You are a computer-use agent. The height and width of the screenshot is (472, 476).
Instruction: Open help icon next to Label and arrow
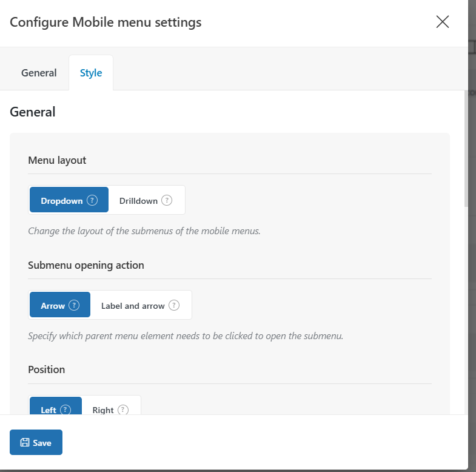pos(174,305)
